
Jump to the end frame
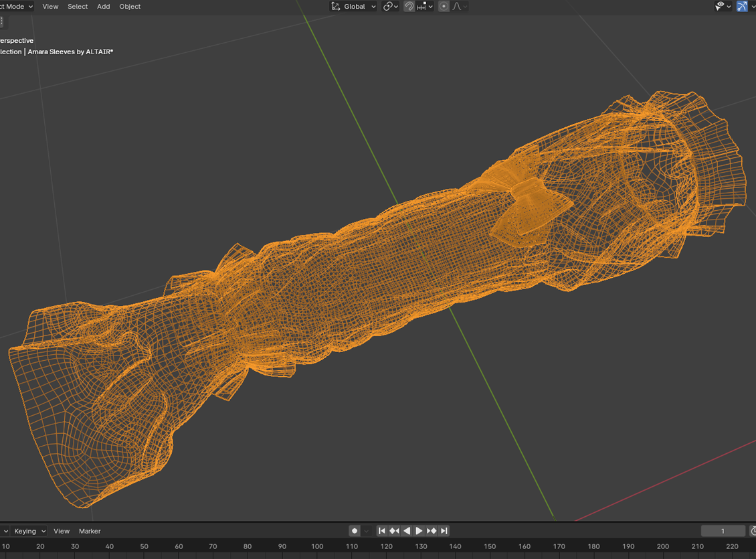444,531
